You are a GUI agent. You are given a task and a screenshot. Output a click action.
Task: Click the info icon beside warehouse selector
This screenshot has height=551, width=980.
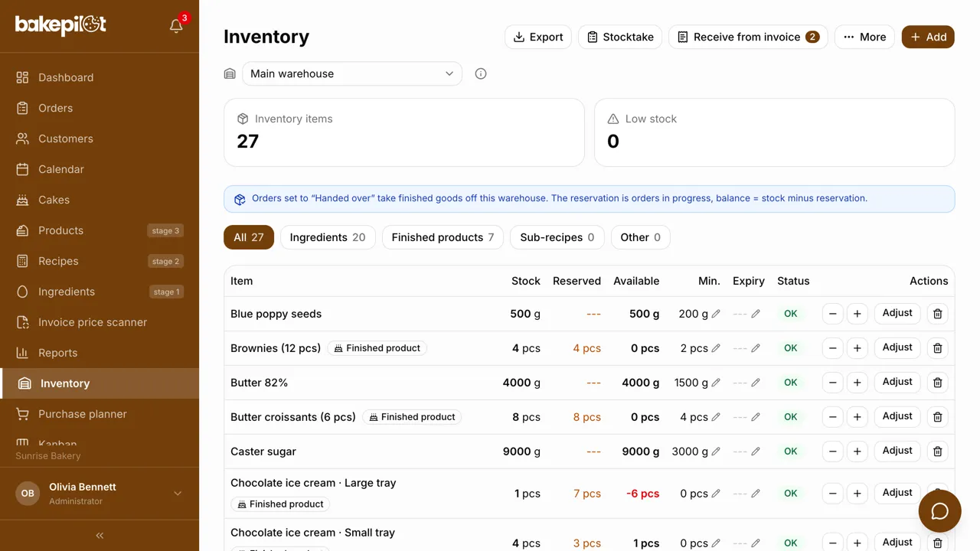pyautogui.click(x=481, y=73)
